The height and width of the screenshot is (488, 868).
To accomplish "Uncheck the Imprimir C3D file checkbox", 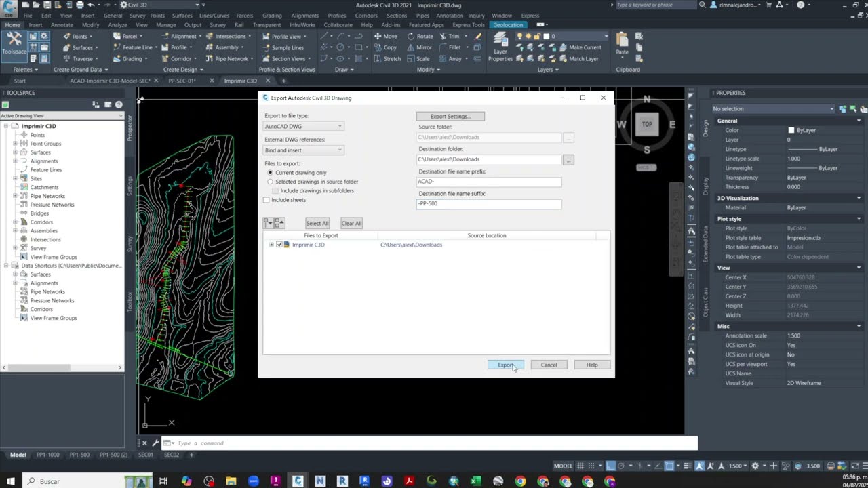I will [279, 245].
